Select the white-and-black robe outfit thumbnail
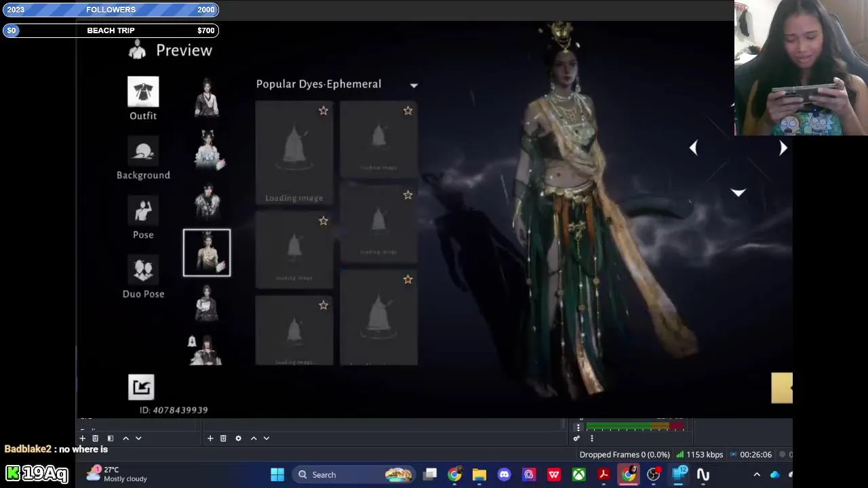Viewport: 868px width, 488px height. point(207,98)
